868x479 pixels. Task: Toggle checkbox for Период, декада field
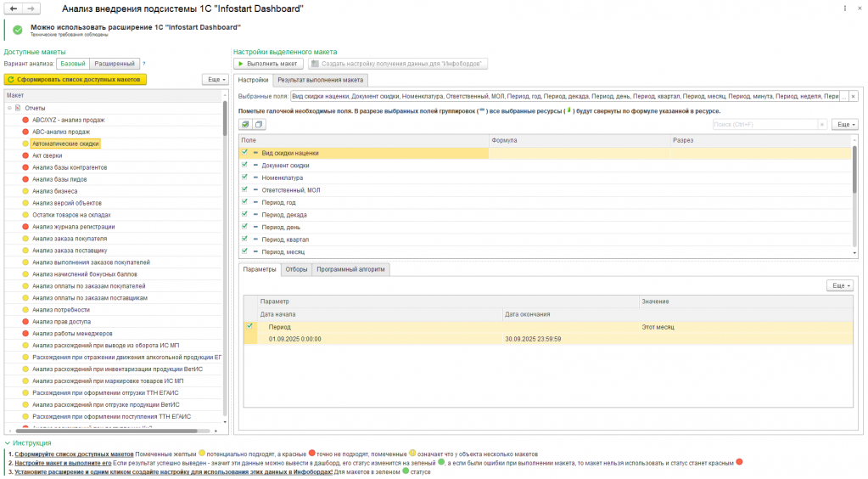point(244,214)
